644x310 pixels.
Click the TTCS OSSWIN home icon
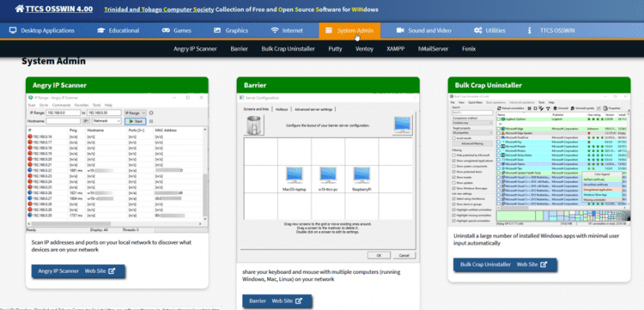19,9
